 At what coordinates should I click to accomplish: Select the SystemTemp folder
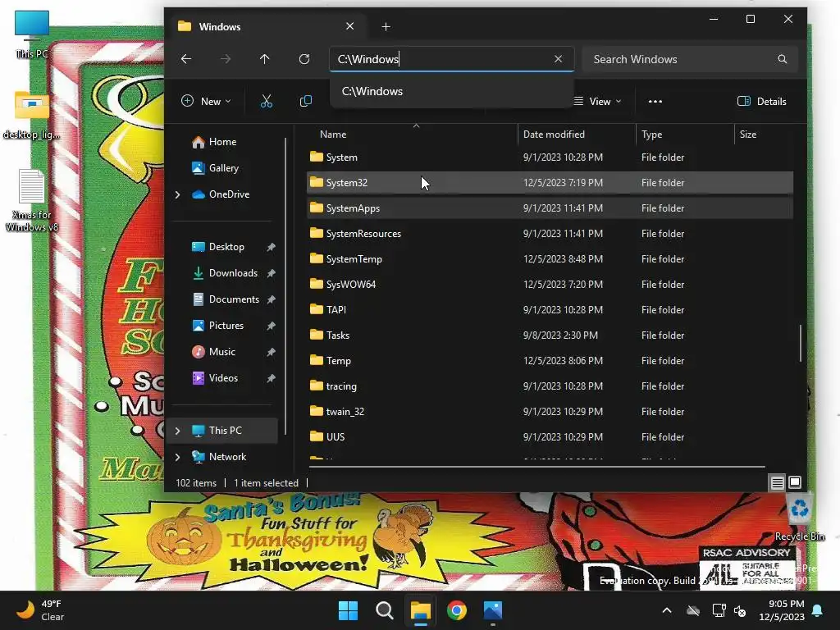click(550, 259)
